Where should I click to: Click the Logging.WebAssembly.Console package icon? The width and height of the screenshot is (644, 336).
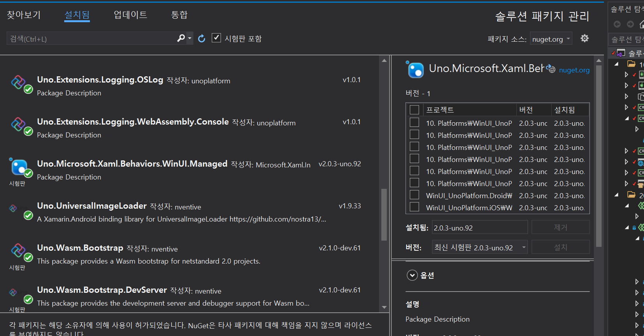point(18,124)
